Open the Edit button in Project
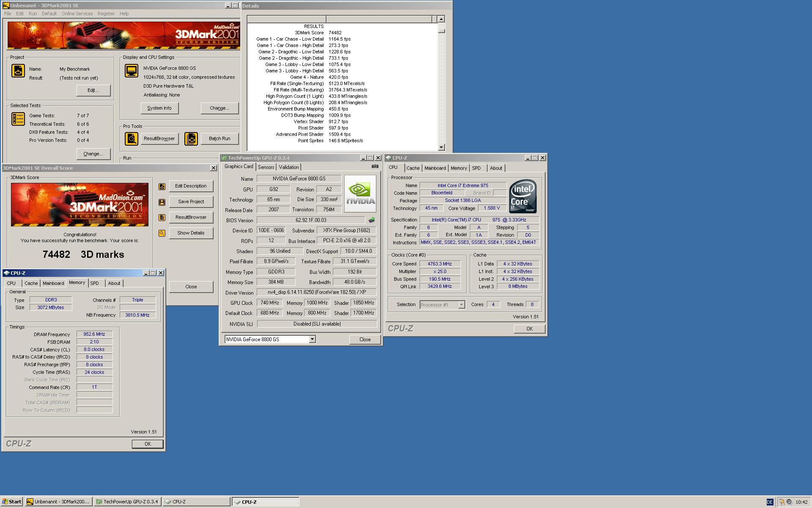This screenshot has width=812, height=508. (x=93, y=90)
